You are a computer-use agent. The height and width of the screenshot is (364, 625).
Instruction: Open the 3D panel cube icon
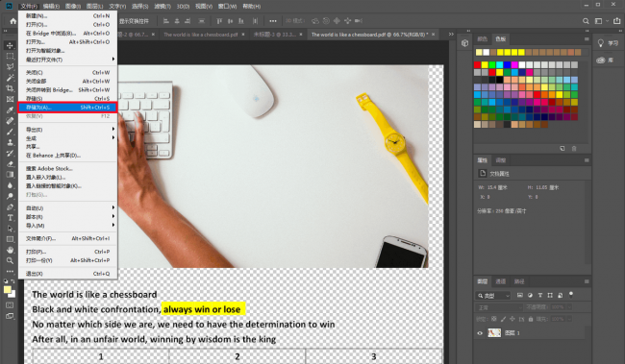(464, 43)
